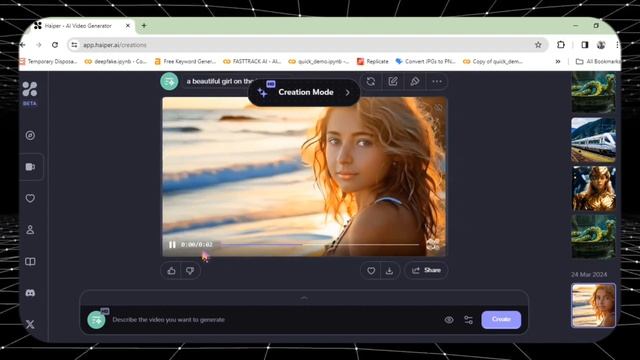
Task: Click the Share button
Action: pyautogui.click(x=426, y=270)
